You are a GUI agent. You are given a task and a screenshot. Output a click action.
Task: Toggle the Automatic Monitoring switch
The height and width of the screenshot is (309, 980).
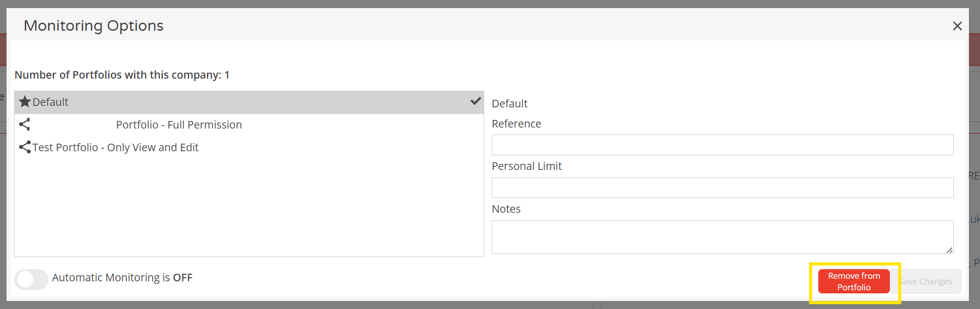click(x=31, y=279)
